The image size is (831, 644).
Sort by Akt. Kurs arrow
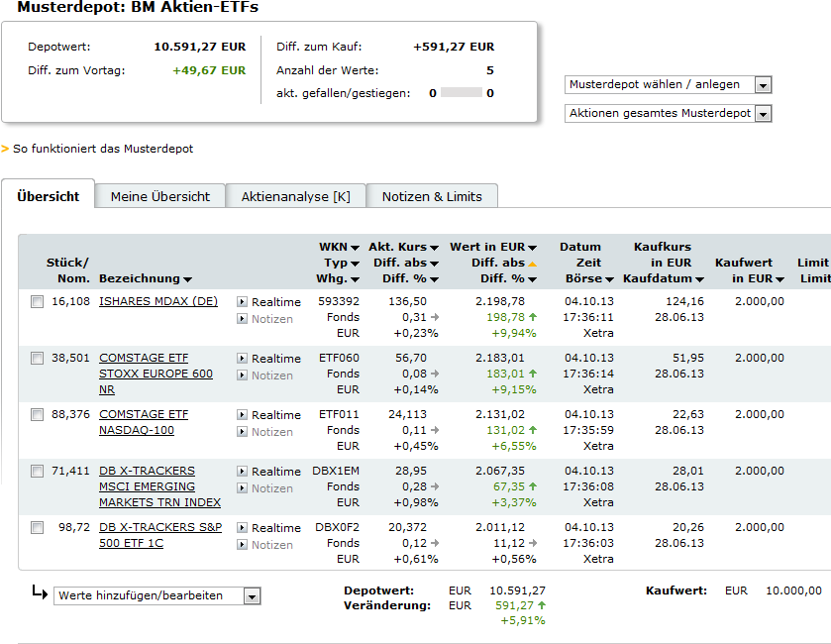coord(434,248)
